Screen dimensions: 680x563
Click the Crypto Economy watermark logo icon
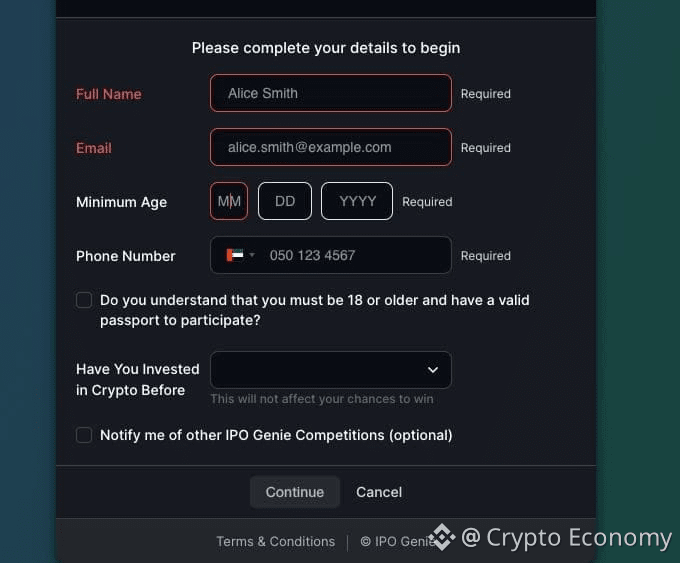tap(442, 537)
